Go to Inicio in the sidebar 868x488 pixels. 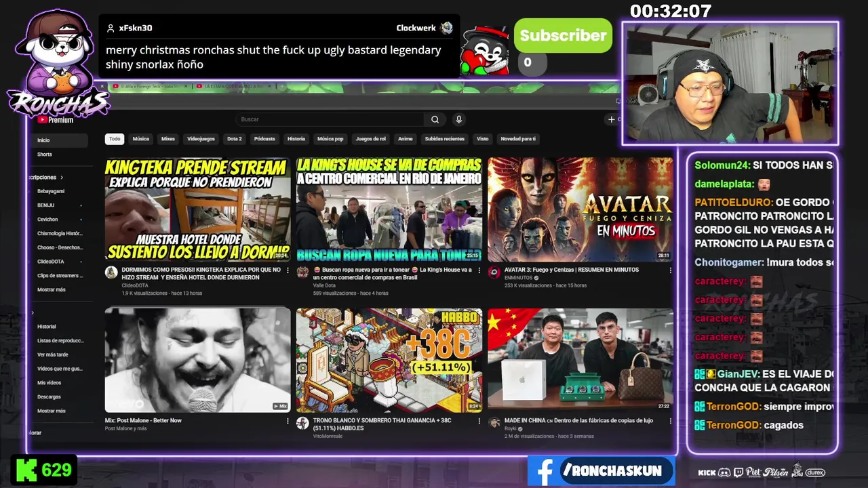60,140
